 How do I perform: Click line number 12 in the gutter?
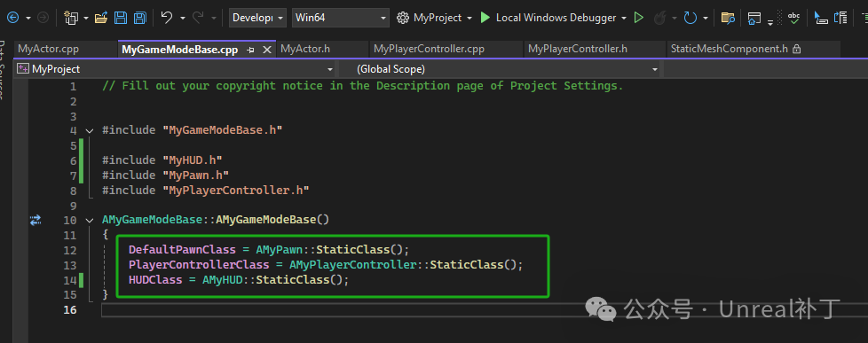tap(70, 250)
